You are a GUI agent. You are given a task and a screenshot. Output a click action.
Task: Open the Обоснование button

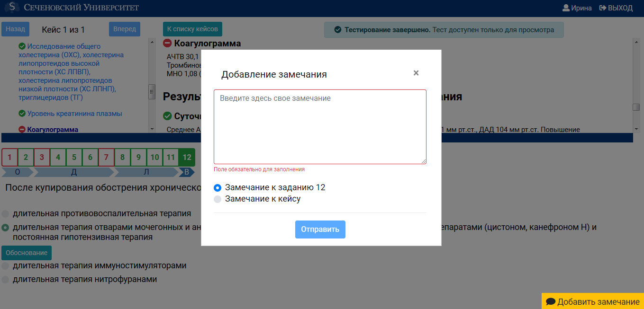point(26,252)
